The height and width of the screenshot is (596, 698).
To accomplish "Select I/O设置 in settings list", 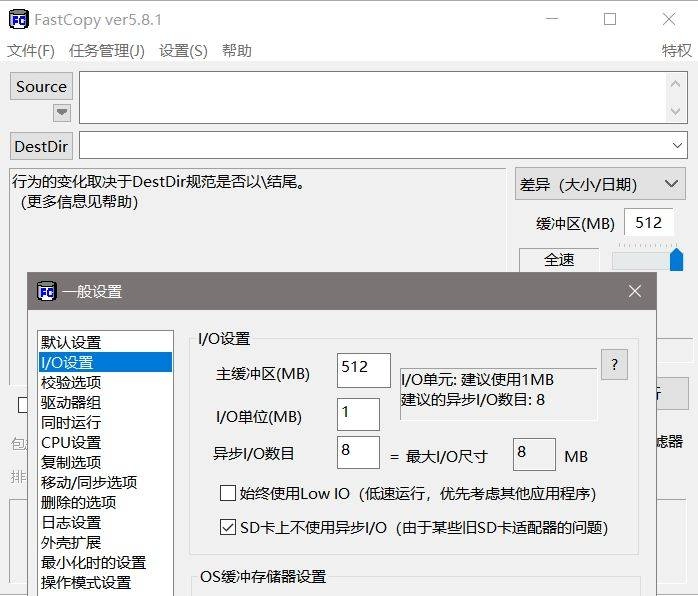I will click(x=106, y=362).
